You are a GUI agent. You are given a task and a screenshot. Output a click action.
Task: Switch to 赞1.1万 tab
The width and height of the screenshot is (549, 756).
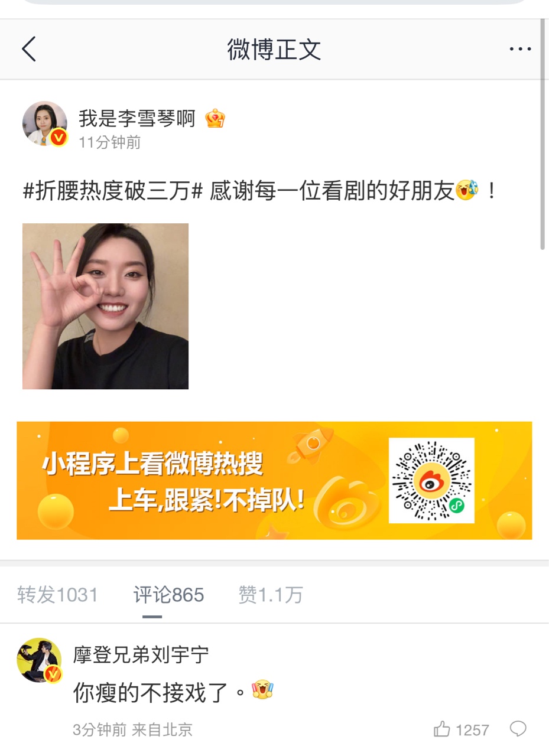(271, 595)
